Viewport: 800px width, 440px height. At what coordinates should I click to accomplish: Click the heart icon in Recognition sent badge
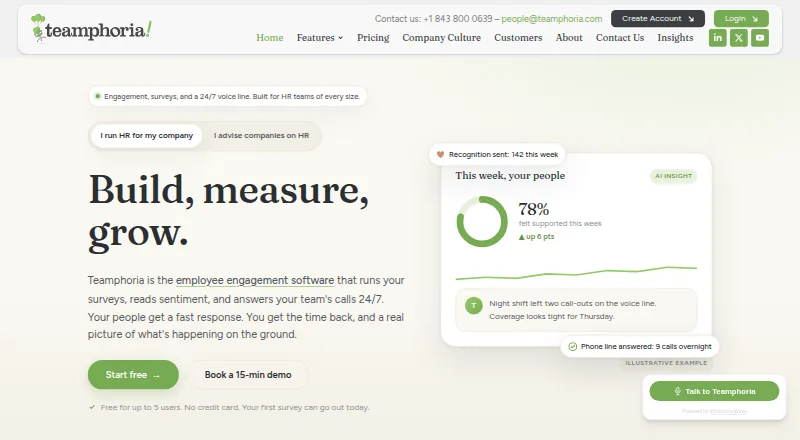(x=440, y=154)
